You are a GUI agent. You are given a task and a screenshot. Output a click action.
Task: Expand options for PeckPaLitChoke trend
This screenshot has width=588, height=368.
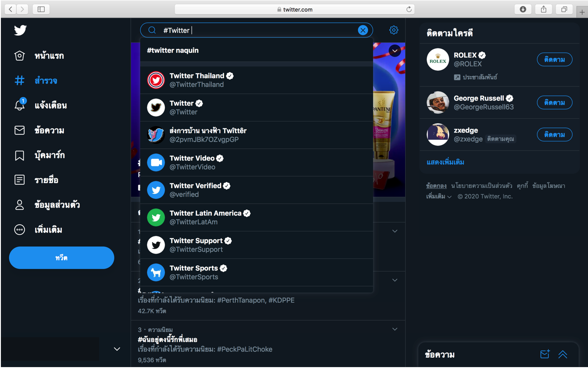point(394,329)
